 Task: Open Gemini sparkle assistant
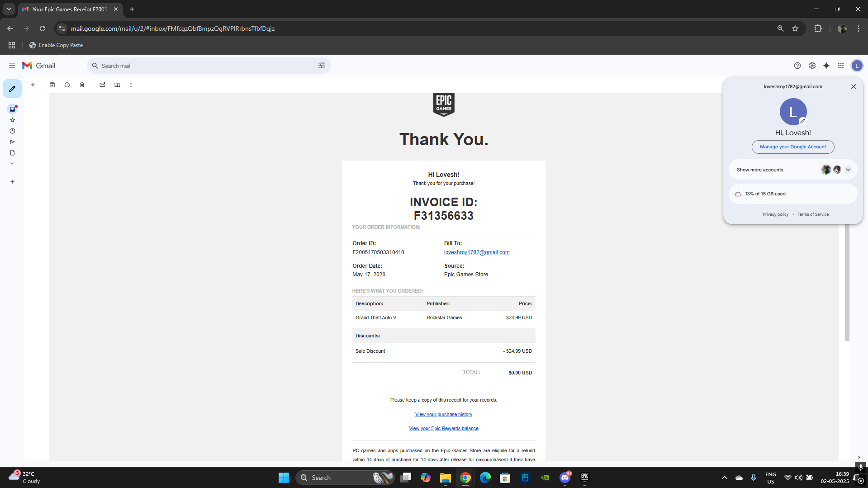[x=826, y=66]
